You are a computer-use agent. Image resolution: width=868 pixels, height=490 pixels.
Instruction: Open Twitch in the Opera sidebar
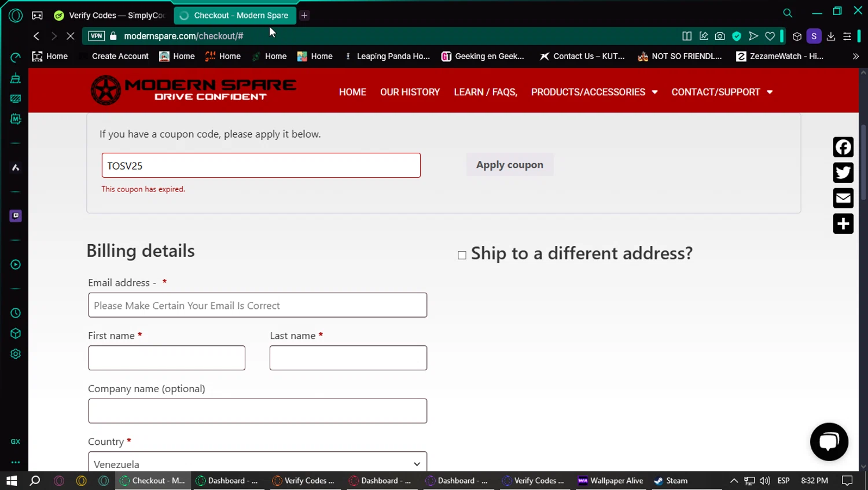(x=16, y=216)
